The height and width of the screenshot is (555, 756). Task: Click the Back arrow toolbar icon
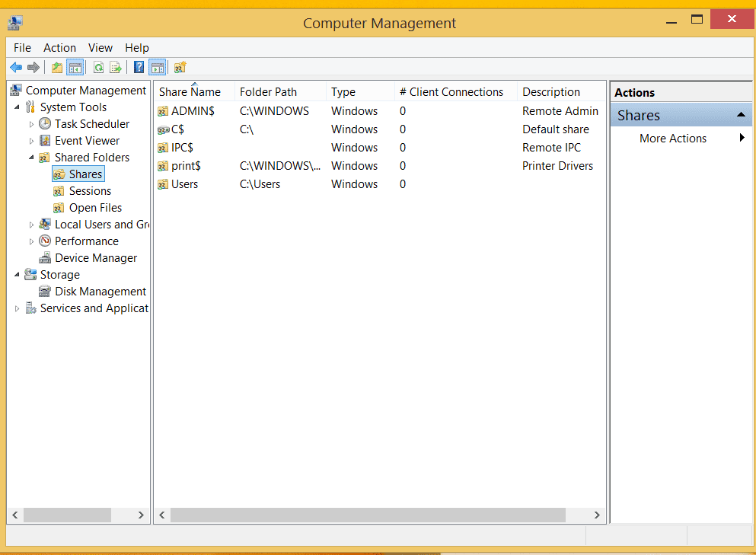tap(16, 68)
